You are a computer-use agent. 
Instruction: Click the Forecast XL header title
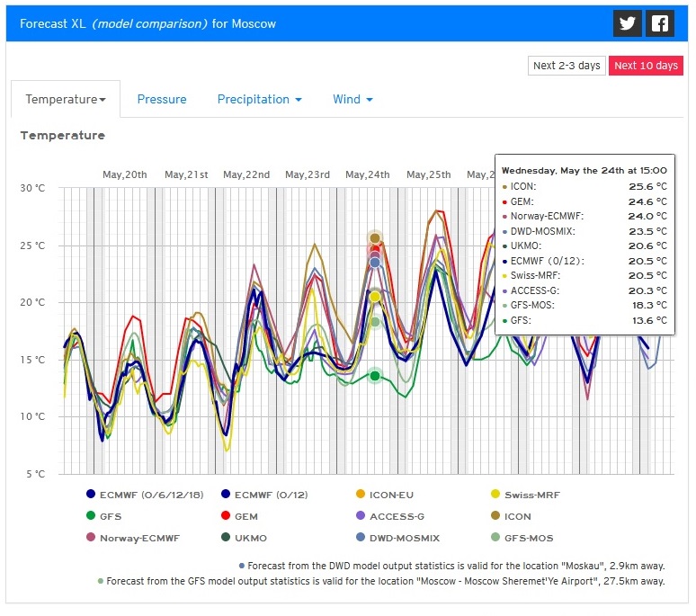[x=147, y=23]
